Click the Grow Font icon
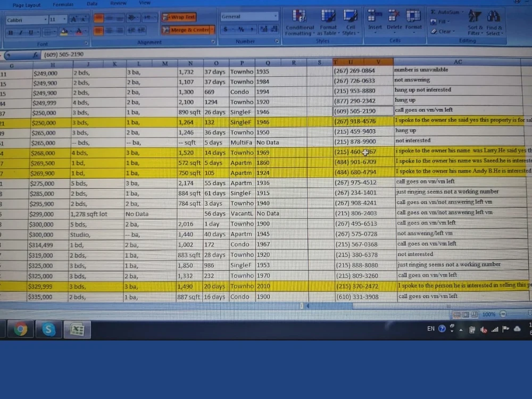This screenshot has width=532, height=399. pos(73,20)
